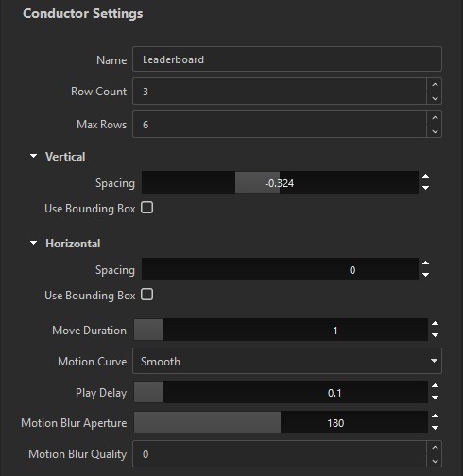Collapse the Horizontal section

click(x=33, y=243)
